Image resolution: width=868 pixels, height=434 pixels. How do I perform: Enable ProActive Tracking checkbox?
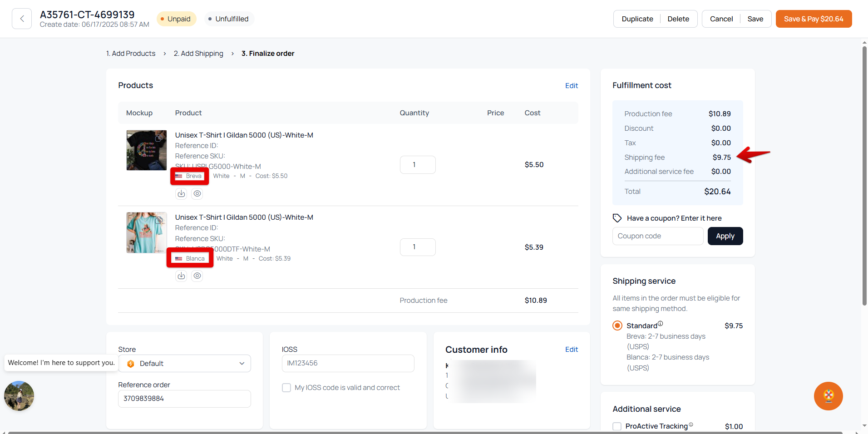pyautogui.click(x=617, y=426)
